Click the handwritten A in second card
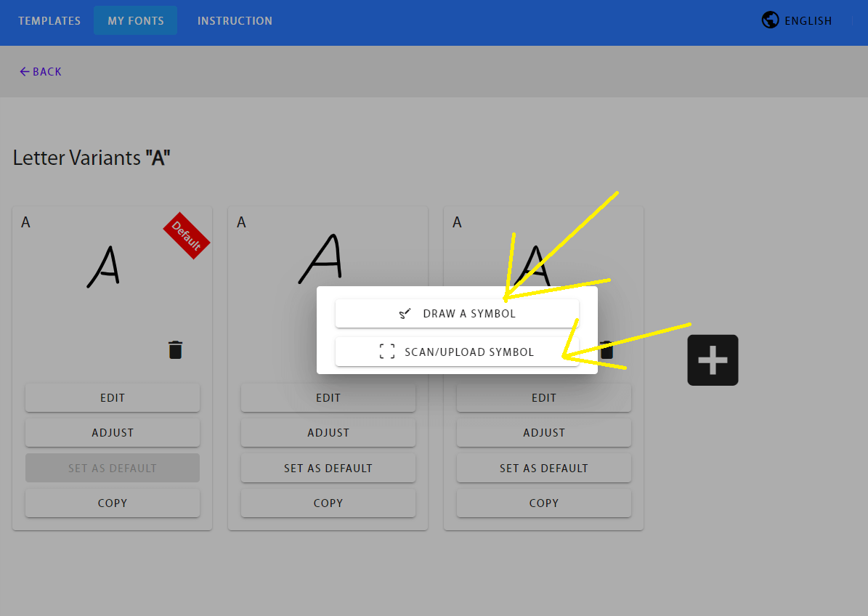Screen dimensions: 868x616 [x=320, y=259]
